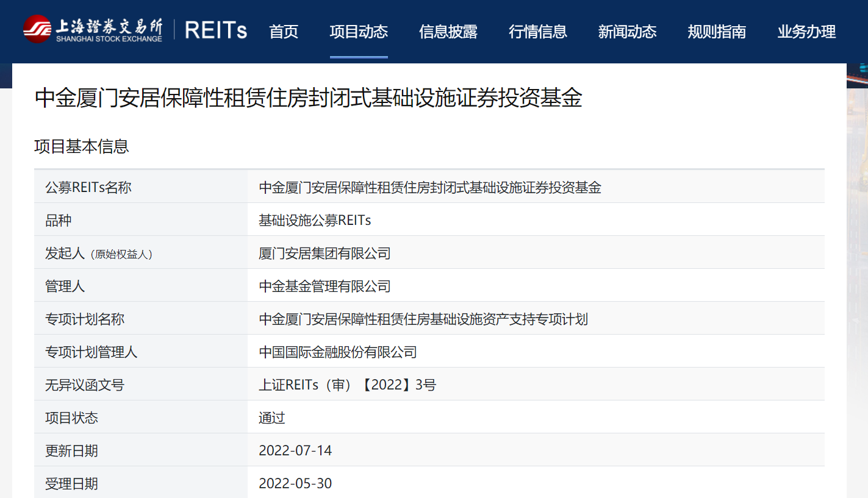
Task: Open the 规则指南 menu item
Action: point(717,32)
